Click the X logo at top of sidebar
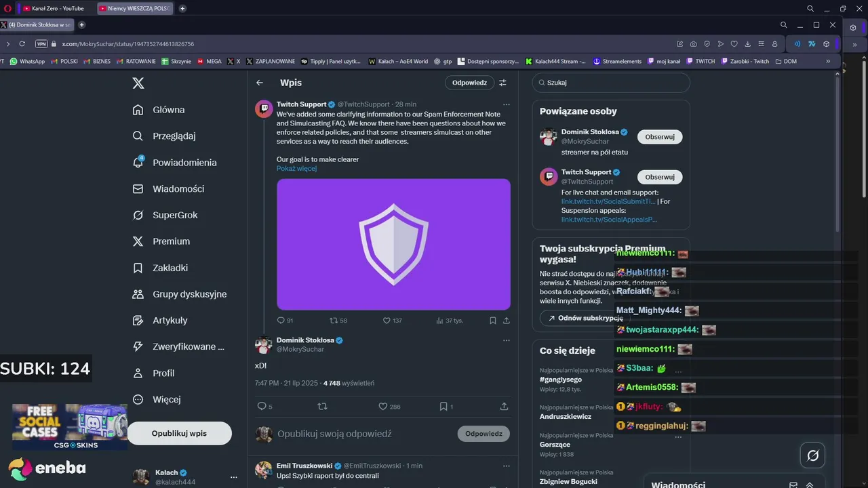 pos(138,83)
